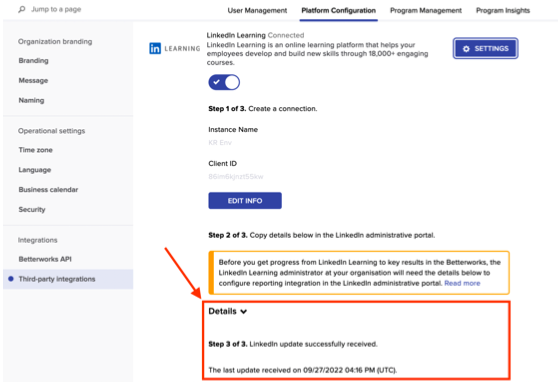The image size is (558, 388).
Task: Open the Program Management tab
Action: (x=426, y=11)
